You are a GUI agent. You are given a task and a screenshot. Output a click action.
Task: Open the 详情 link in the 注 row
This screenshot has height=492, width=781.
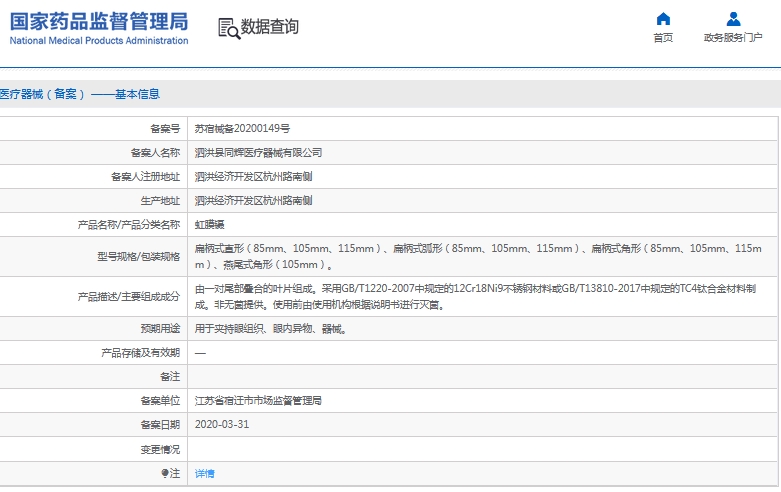(204, 474)
